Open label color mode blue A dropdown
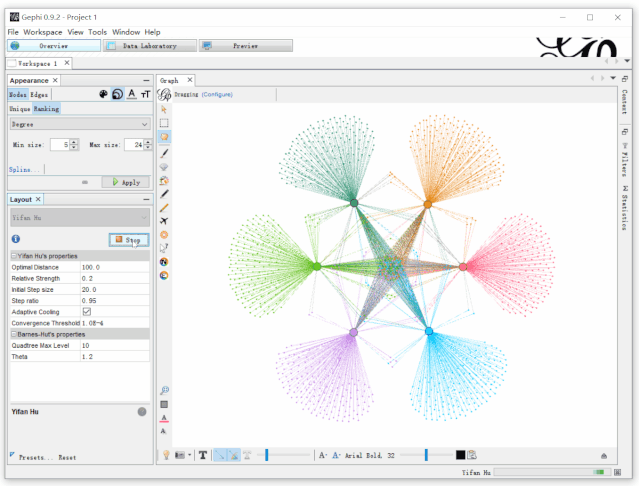639x486 pixels. click(x=336, y=455)
